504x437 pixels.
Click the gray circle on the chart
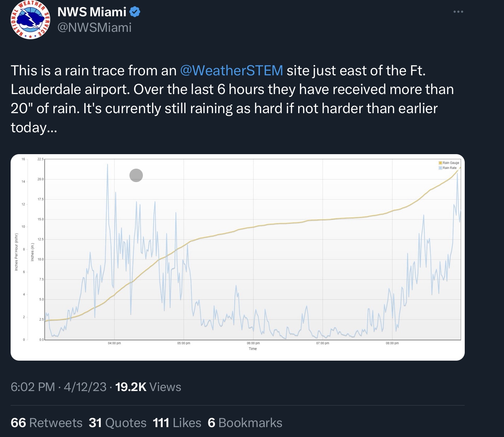[136, 175]
